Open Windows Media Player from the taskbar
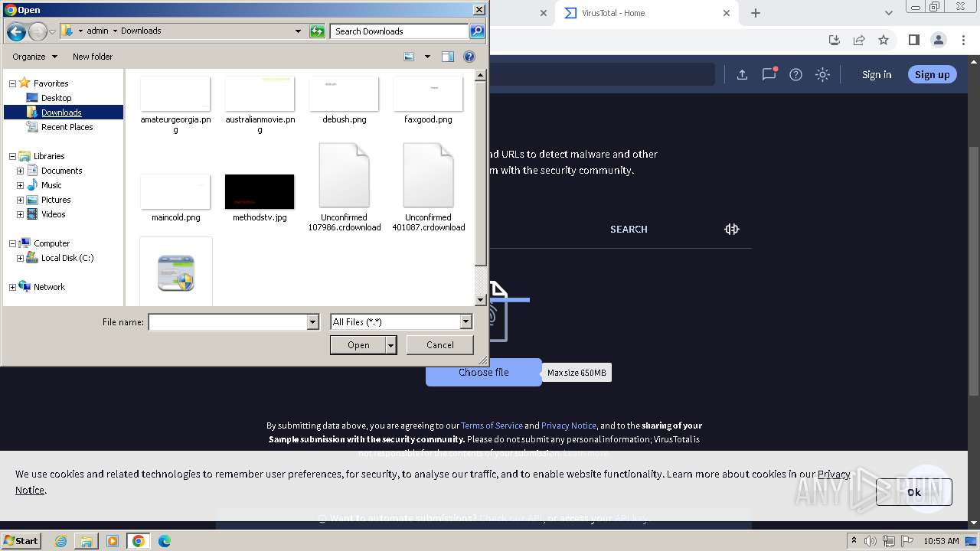The height and width of the screenshot is (551, 980). (x=113, y=541)
